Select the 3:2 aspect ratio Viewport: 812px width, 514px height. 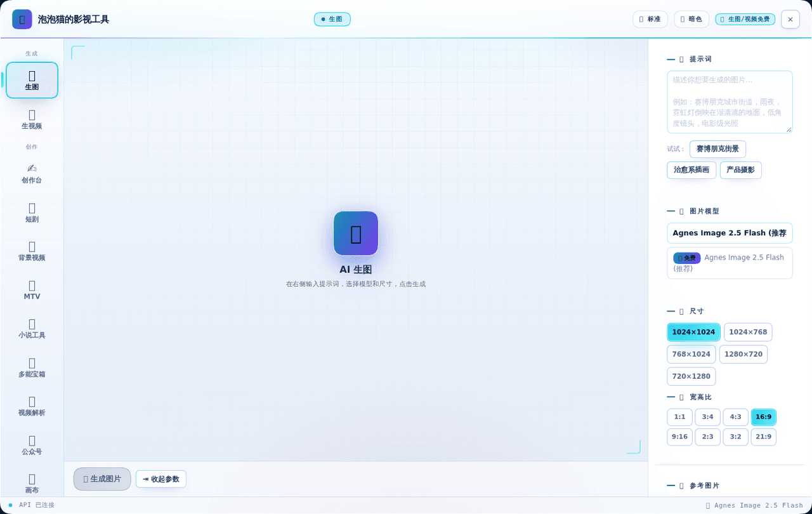click(735, 437)
